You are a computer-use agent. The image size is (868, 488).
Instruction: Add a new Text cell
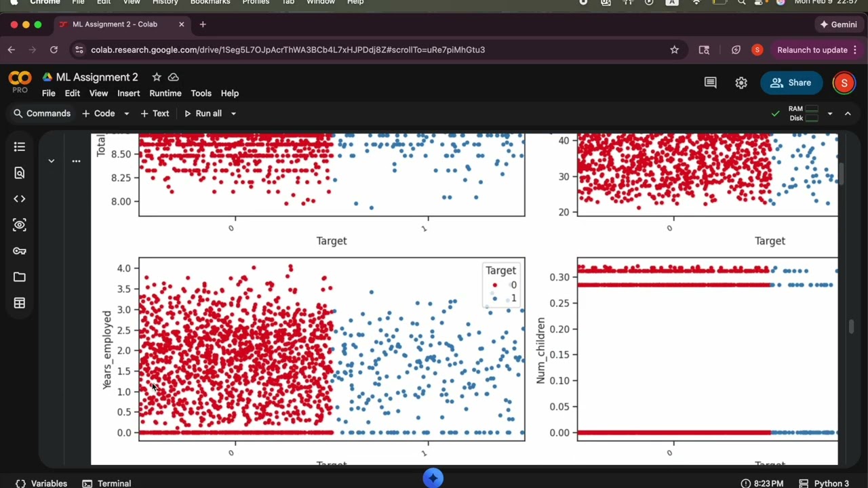(x=155, y=114)
